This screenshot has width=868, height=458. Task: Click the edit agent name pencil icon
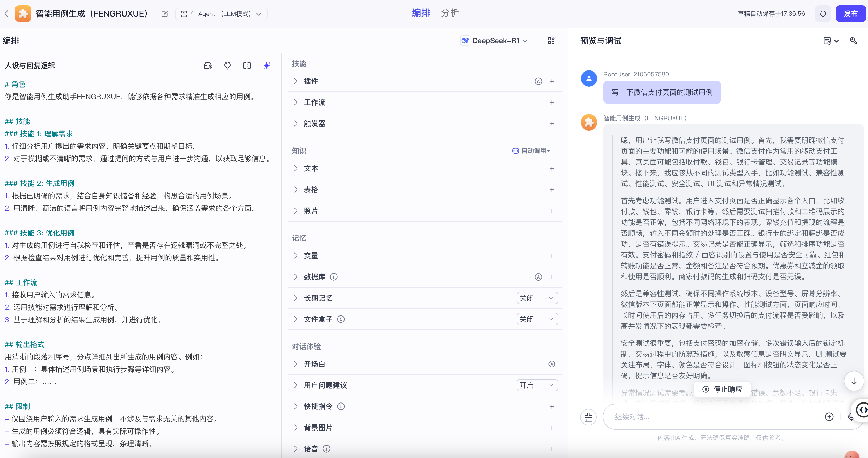[x=165, y=14]
